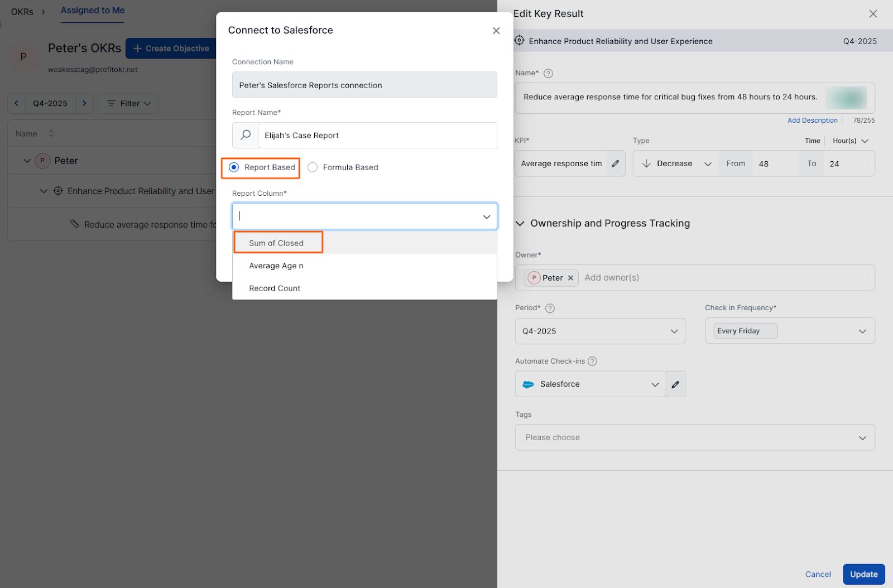The width and height of the screenshot is (893, 588).
Task: Open the Report Column dropdown
Action: [364, 216]
